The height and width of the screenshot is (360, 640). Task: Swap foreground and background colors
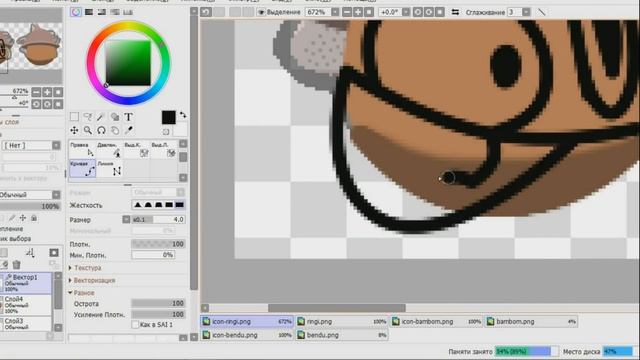tap(183, 115)
